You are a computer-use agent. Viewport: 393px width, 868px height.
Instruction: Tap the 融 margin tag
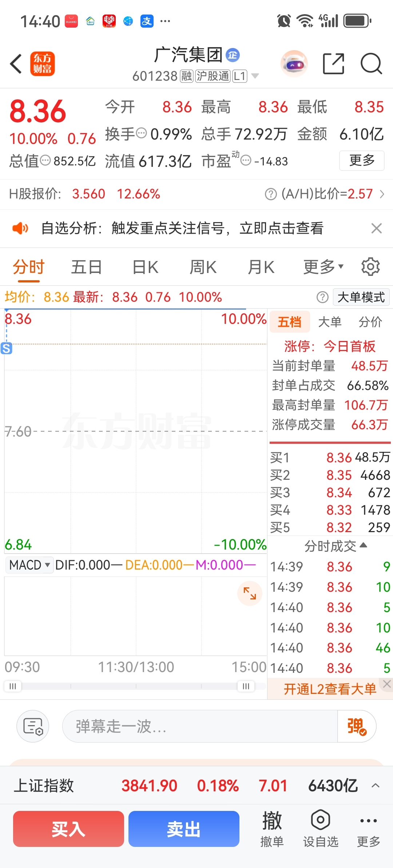pos(187,76)
